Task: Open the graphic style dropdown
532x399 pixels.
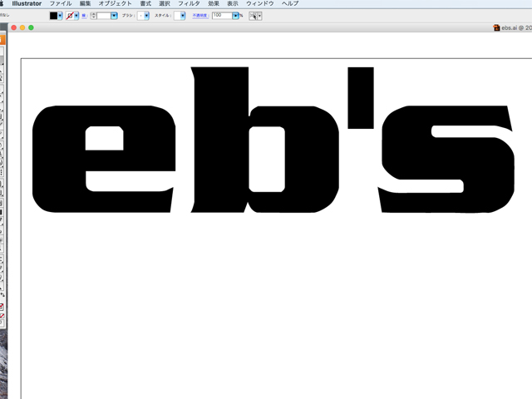Action: pos(182,15)
